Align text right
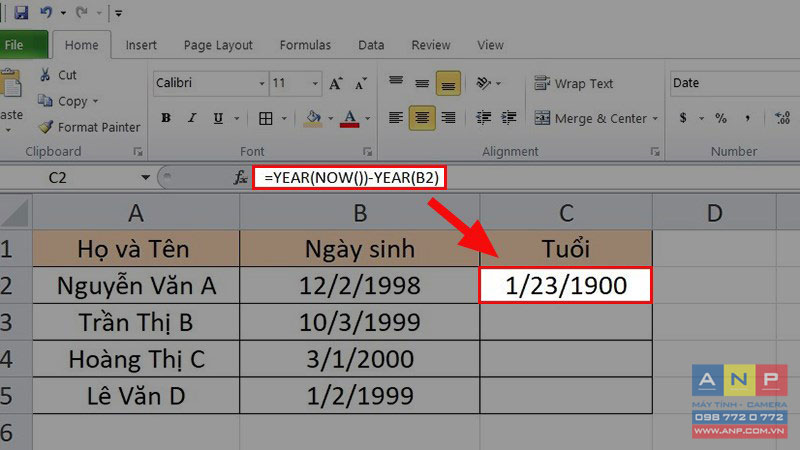This screenshot has width=800, height=450. 448,118
